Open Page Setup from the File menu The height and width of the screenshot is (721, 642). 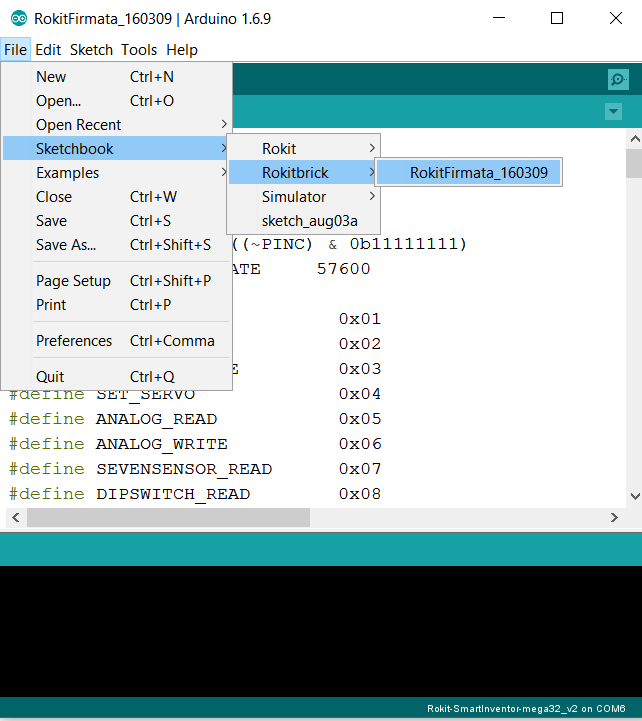(117, 281)
